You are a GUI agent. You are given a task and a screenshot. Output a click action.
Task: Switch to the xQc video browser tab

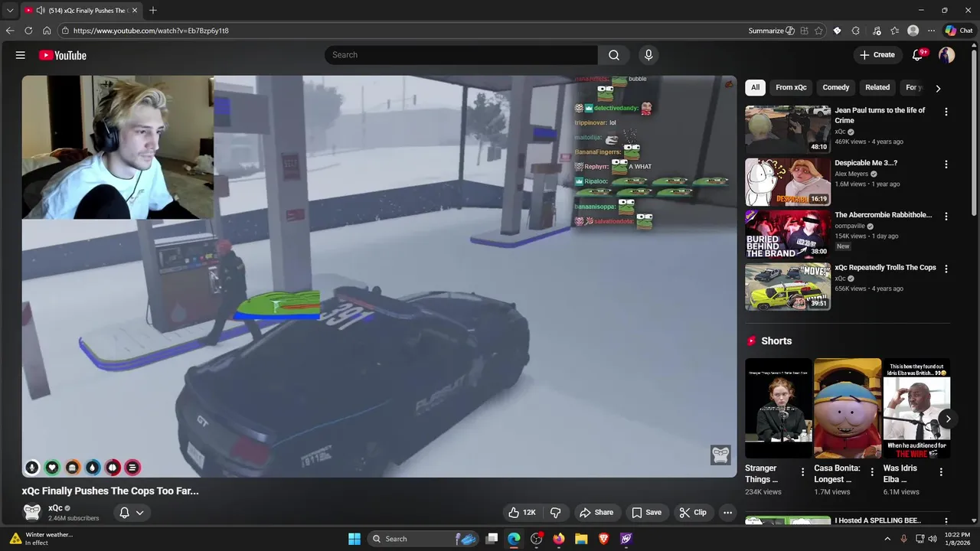(x=80, y=10)
